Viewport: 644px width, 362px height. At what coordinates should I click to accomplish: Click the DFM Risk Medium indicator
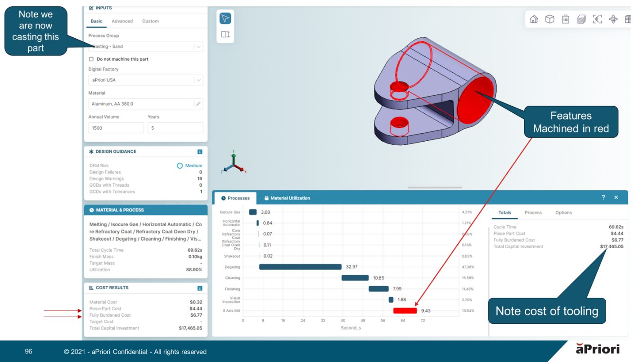(189, 165)
